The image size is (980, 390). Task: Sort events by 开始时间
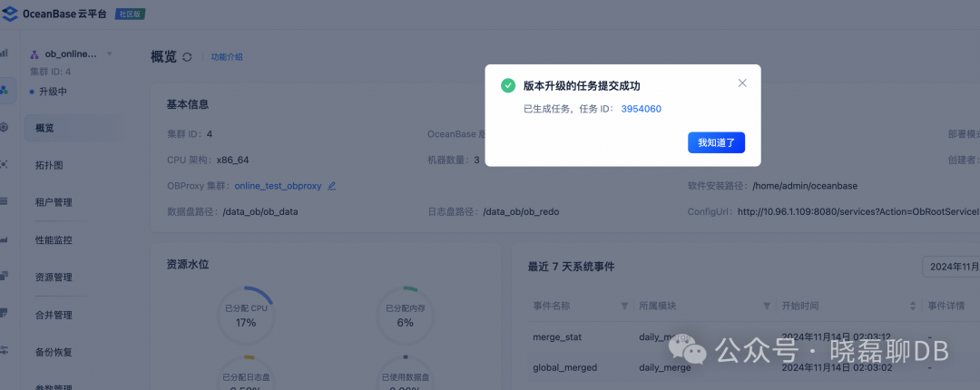coord(915,307)
